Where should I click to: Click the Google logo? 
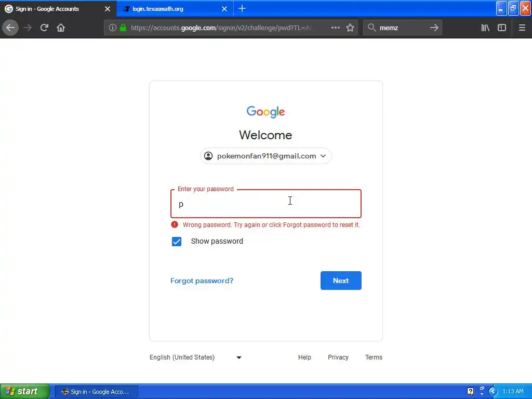[x=265, y=112]
